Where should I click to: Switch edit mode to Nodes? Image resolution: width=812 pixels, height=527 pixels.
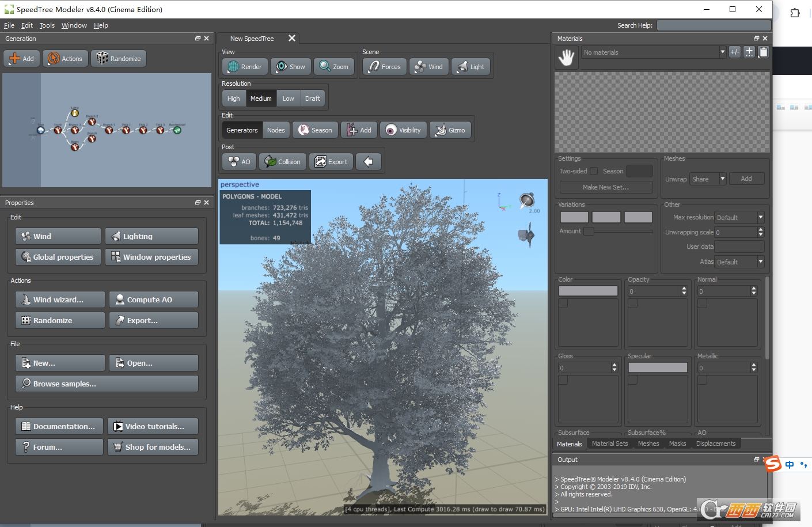pyautogui.click(x=276, y=130)
